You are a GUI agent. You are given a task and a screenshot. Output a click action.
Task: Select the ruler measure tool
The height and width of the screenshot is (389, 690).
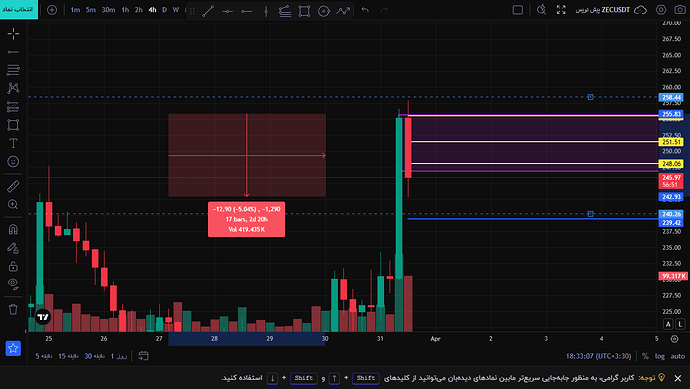13,186
